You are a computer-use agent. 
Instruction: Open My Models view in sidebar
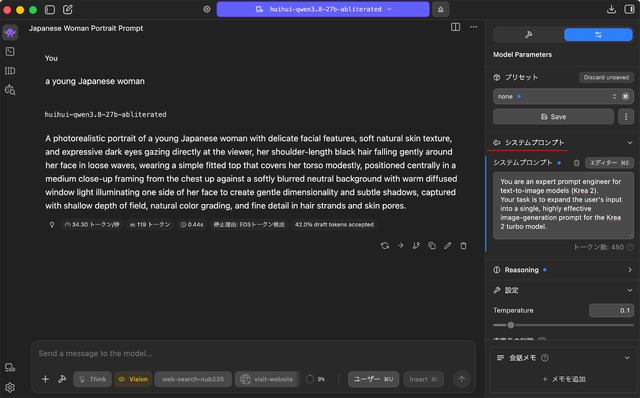pyautogui.click(x=10, y=71)
